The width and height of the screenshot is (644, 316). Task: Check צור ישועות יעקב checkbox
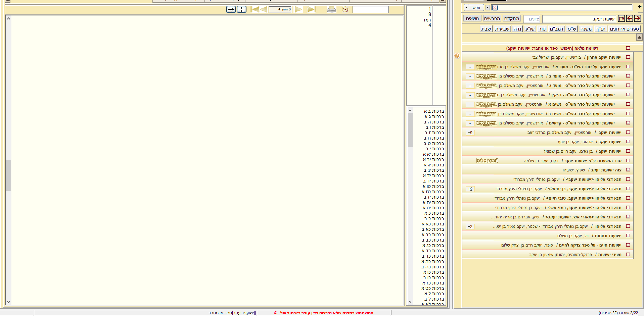point(628,170)
